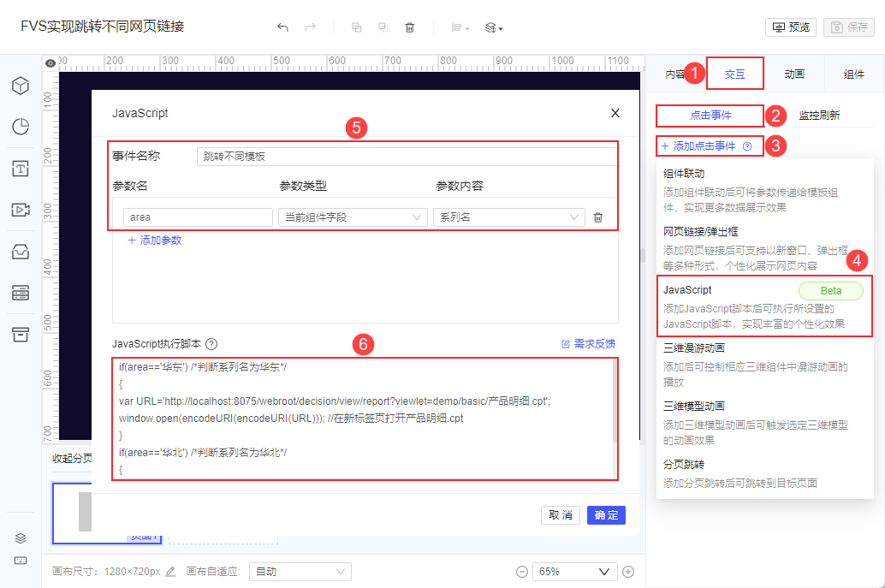Click the 点击事件 option
Screen dimensions: 885x588
(x=710, y=116)
